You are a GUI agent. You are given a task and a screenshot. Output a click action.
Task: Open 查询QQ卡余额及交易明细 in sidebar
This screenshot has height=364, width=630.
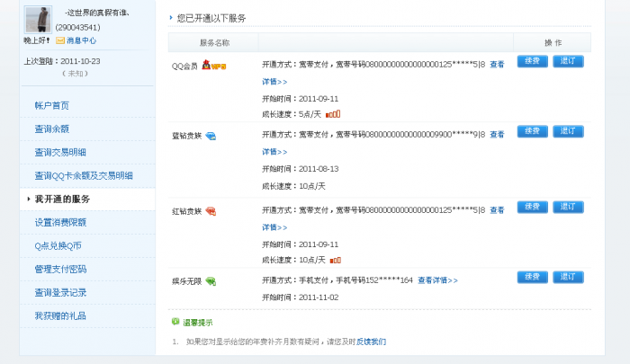point(84,175)
